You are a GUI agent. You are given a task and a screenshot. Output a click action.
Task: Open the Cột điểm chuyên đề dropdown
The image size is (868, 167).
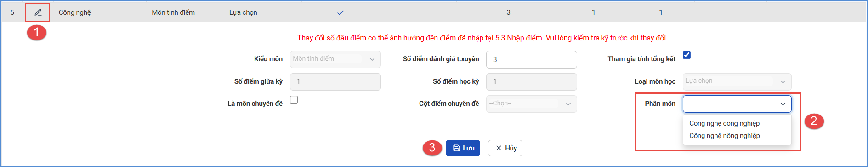[532, 104]
